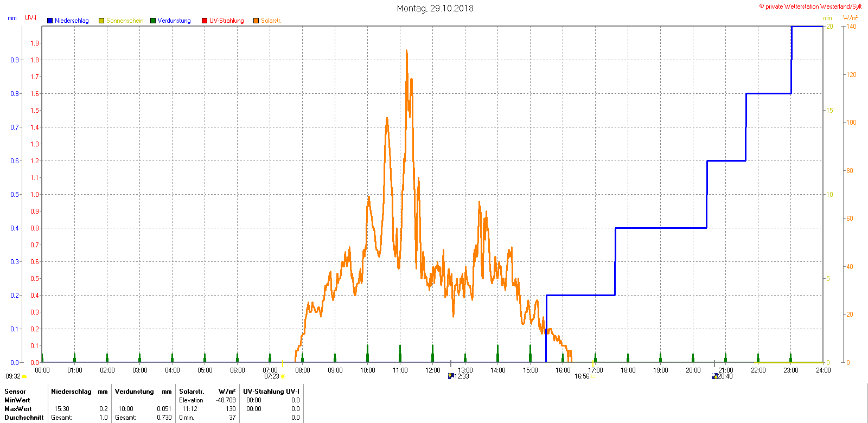The image size is (868, 423).
Task: Click the moon icon beside 20:40
Action: (714, 376)
